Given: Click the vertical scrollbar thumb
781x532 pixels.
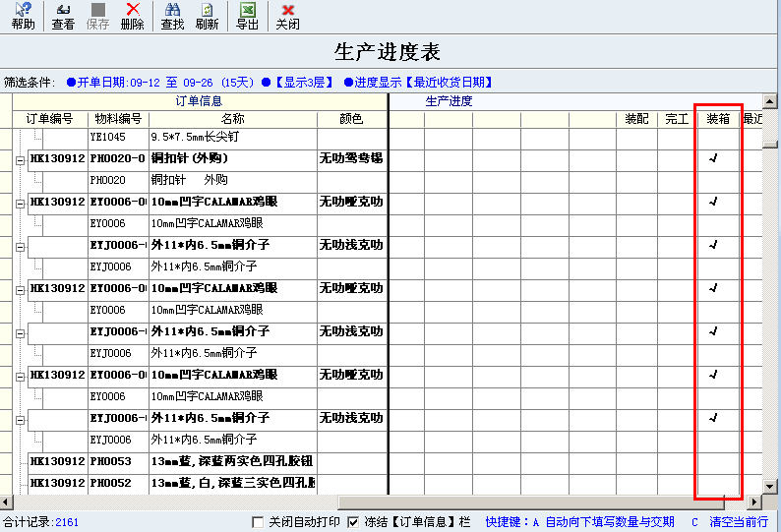Looking at the screenshot, I should (769, 145).
